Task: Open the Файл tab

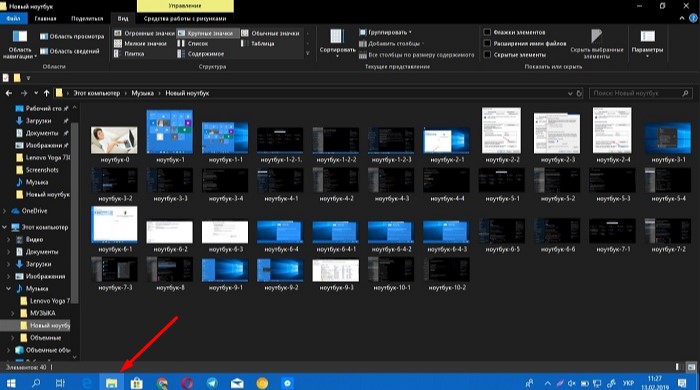Action: (13, 19)
